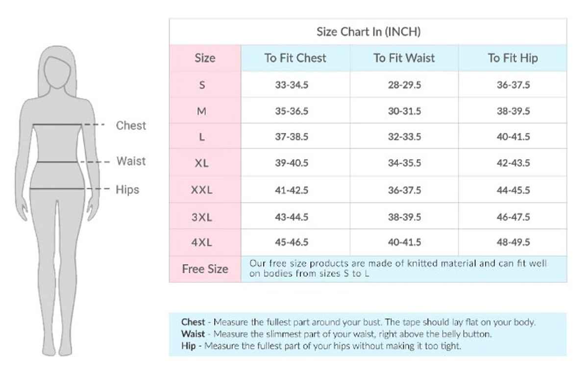Select the Chest label beside figure
Viewport: 588px width, 383px height.
(131, 126)
